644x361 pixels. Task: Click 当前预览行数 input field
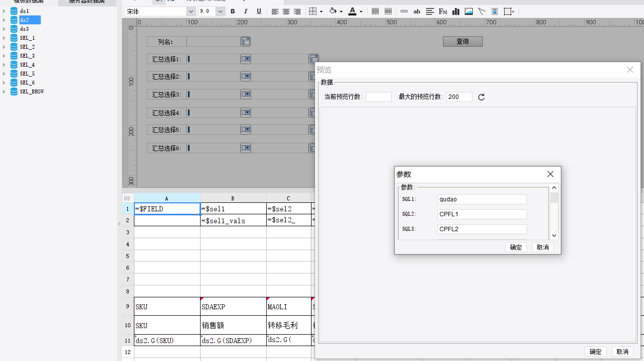pyautogui.click(x=379, y=97)
